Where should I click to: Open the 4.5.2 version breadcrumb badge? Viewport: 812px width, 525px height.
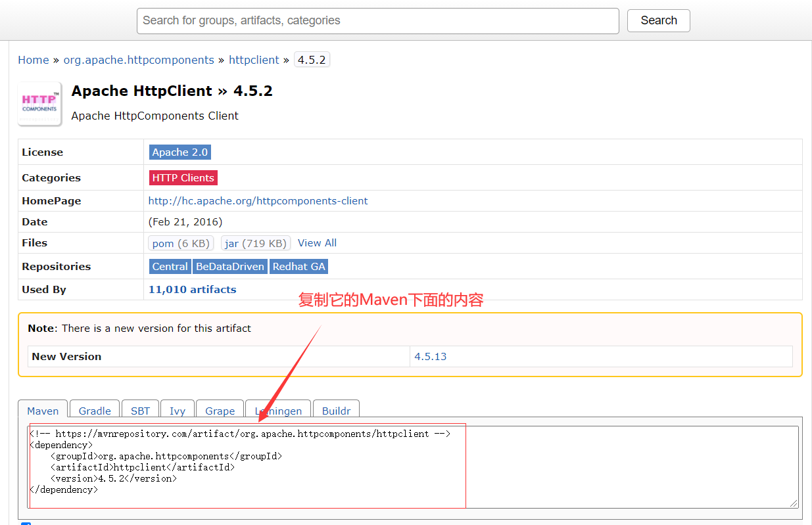(x=312, y=59)
